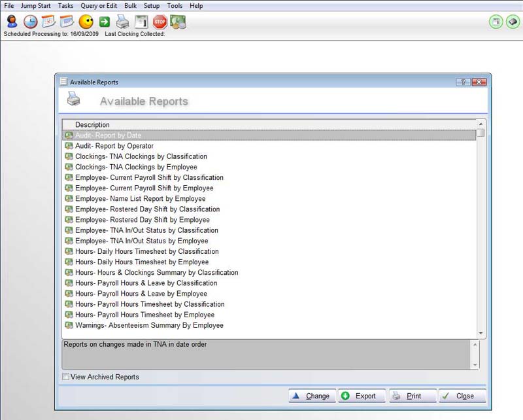Click the chip icon in top-right corner
This screenshot has width=523, height=420.
[x=513, y=22]
